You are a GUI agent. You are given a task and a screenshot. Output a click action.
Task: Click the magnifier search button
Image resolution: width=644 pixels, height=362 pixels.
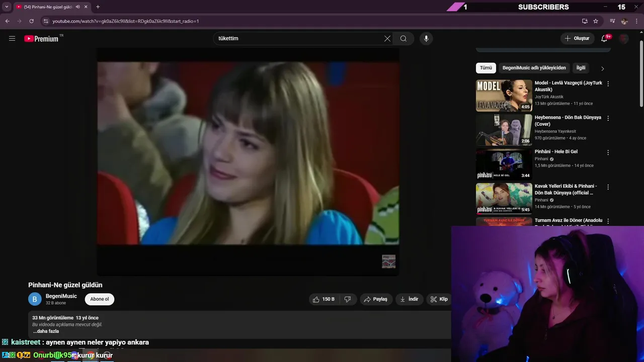pos(404,38)
